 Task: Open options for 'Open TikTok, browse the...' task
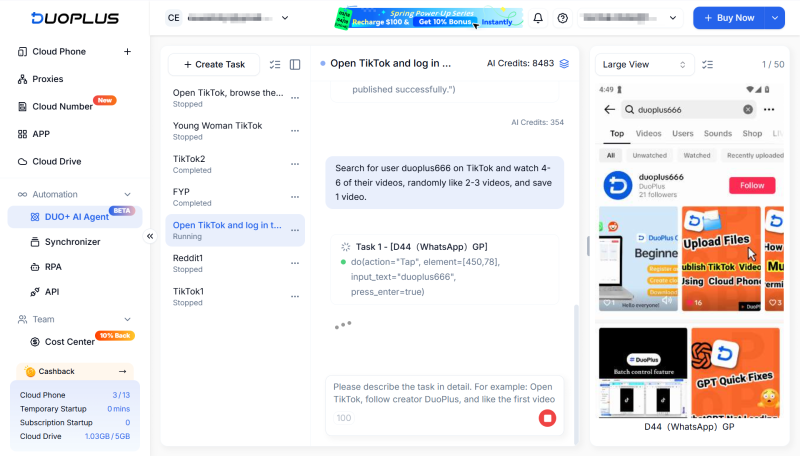[295, 98]
